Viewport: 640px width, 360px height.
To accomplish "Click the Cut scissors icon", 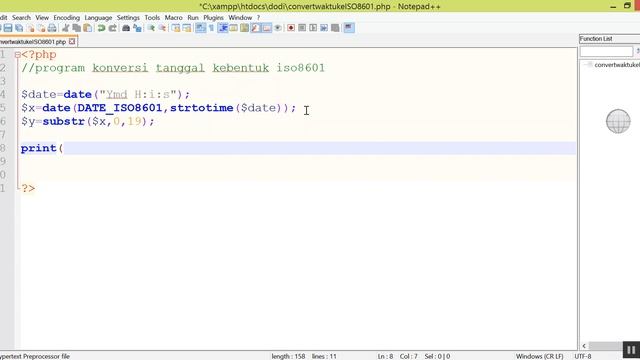I will coord(65,28).
